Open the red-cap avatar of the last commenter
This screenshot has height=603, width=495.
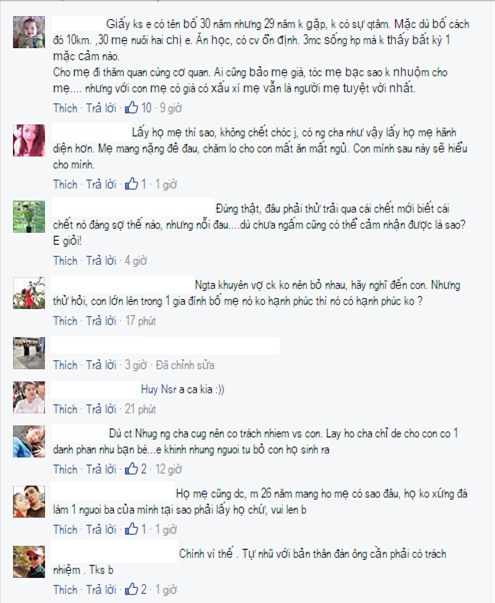click(x=29, y=561)
